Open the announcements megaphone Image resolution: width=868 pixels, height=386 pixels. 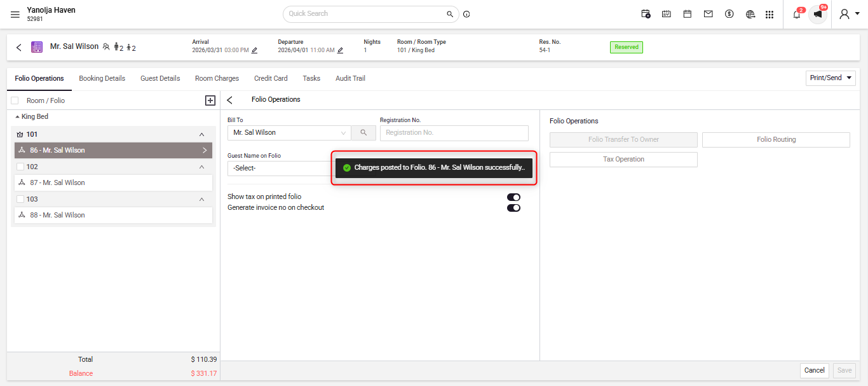pyautogui.click(x=818, y=14)
